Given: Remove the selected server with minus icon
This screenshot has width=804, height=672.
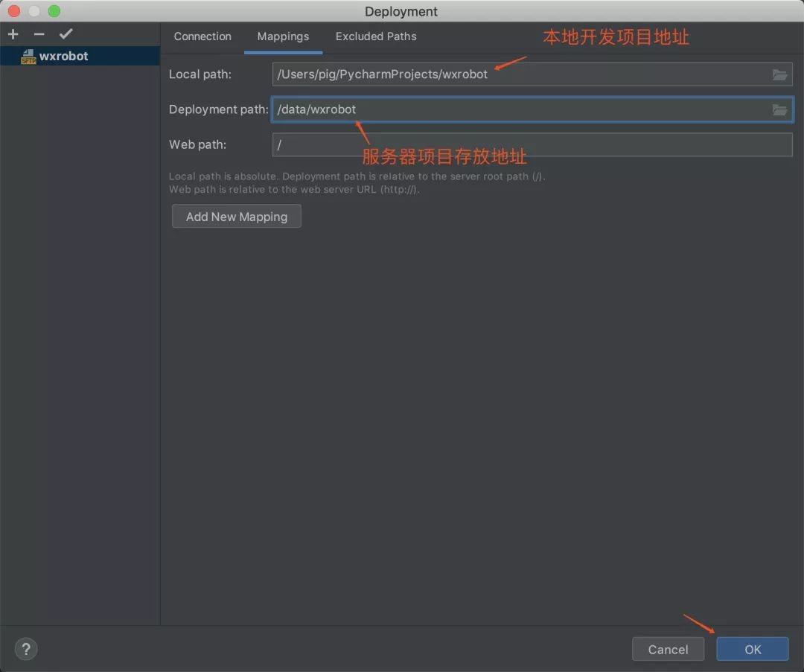Looking at the screenshot, I should click(39, 34).
